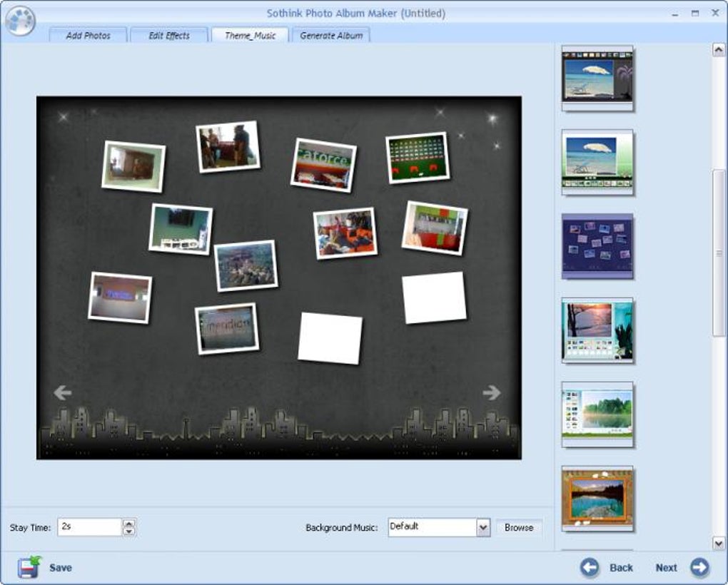Open the round application menu orb
The height and width of the screenshot is (585, 728).
(x=21, y=20)
